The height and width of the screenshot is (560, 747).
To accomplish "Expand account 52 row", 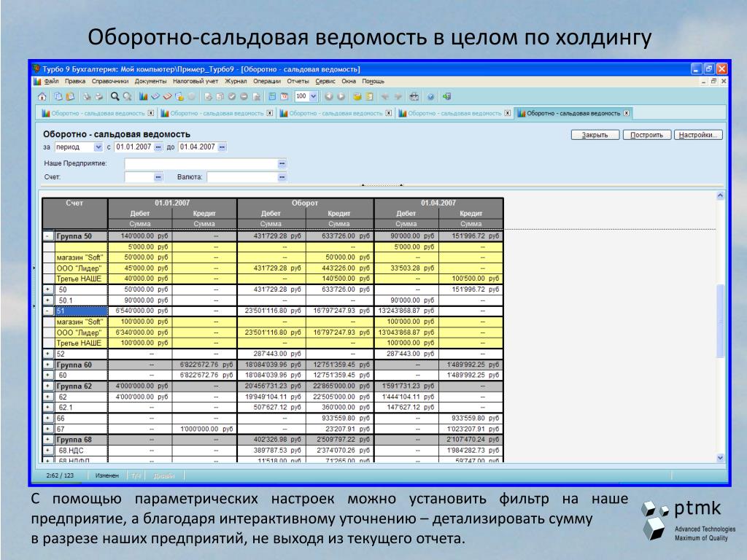I will tap(48, 354).
